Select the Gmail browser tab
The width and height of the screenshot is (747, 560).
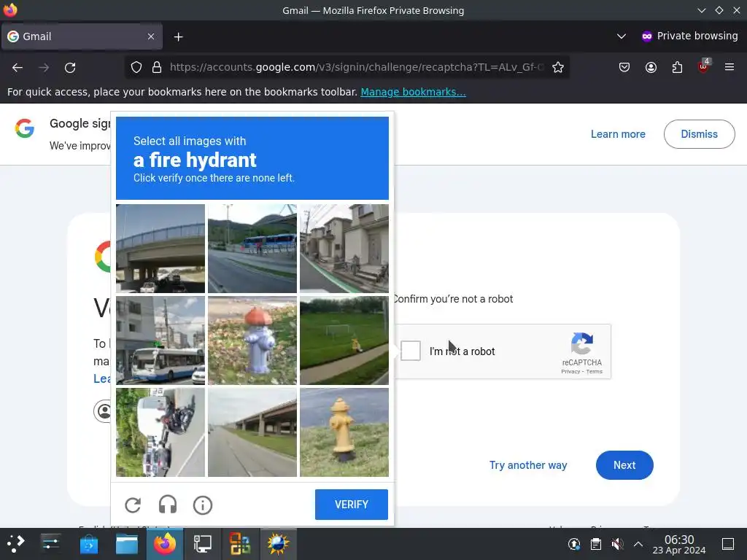(x=82, y=36)
